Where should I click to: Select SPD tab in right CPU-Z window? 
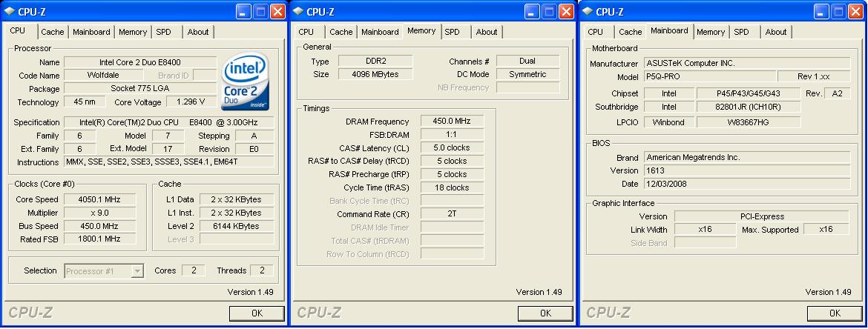point(742,32)
